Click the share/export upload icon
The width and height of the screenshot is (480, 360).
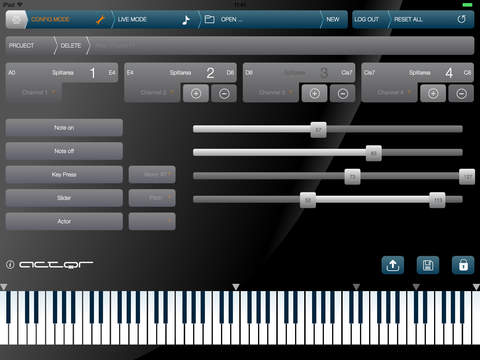pyautogui.click(x=393, y=265)
